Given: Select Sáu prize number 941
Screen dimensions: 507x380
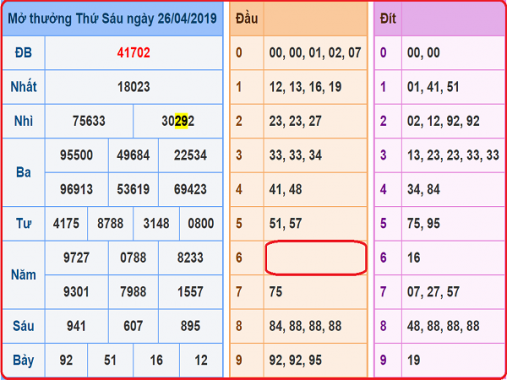Looking at the screenshot, I should click(x=76, y=326).
